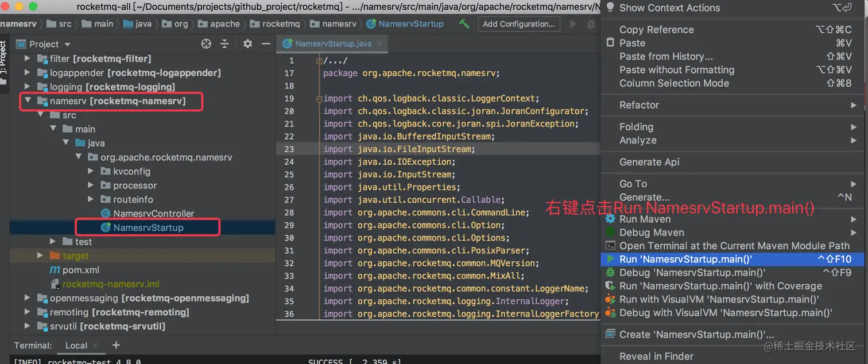
Task: Hide the Project panel with minus icon
Action: [266, 44]
